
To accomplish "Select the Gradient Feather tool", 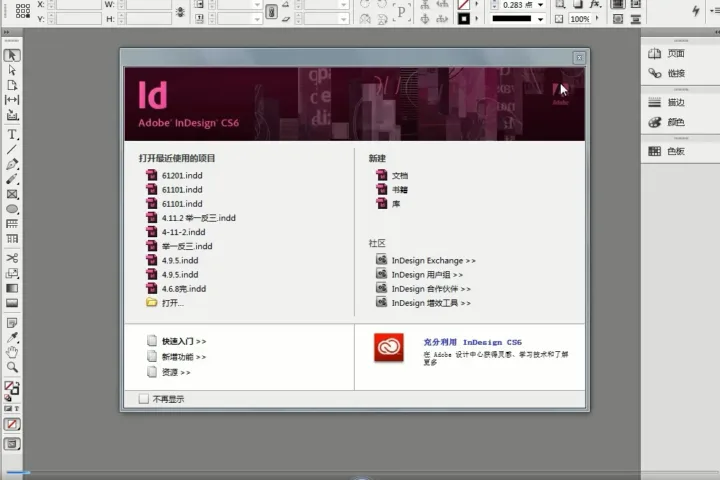I will (x=12, y=303).
